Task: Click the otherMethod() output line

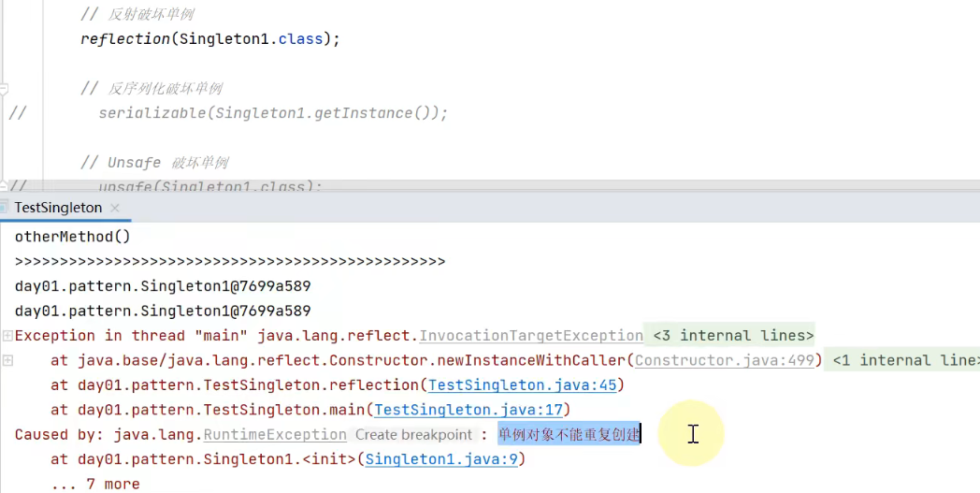Action: tap(73, 237)
